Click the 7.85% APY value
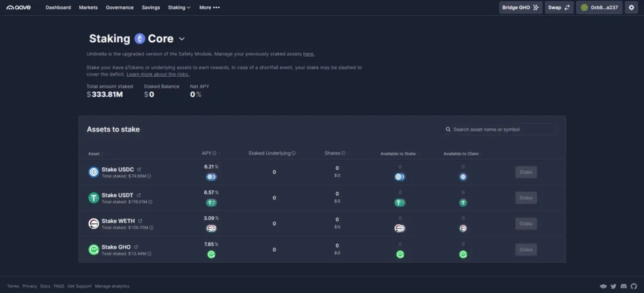644x293 pixels. pyautogui.click(x=211, y=244)
